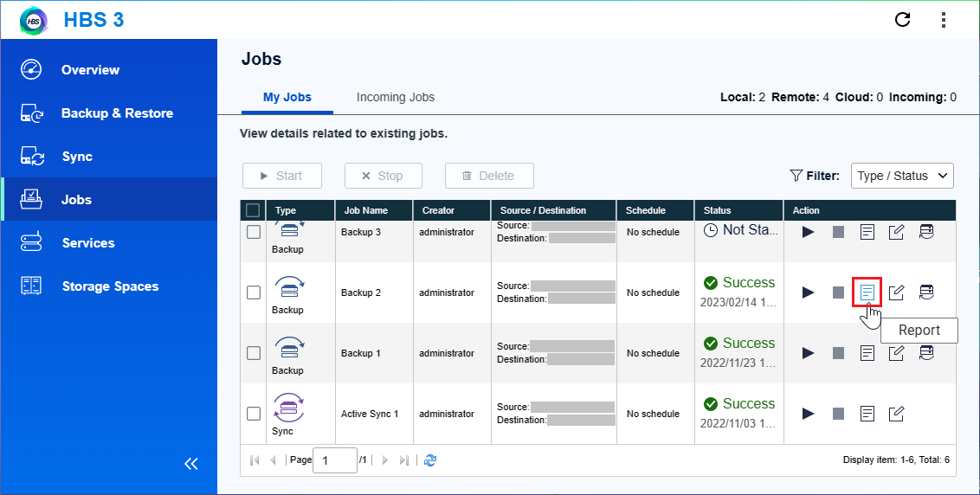The image size is (980, 495).
Task: Toggle the select-all checkbox in the table header
Action: pos(253,210)
